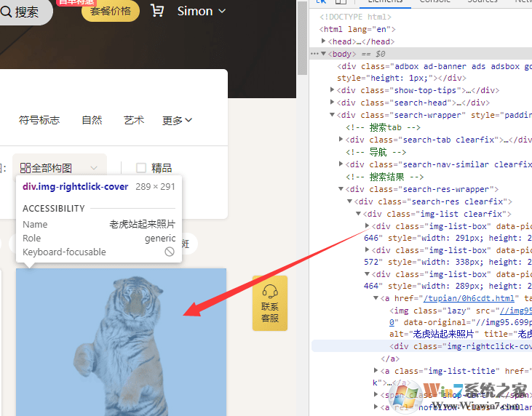Click the 套餐价格 pricing button
This screenshot has height=416, width=532.
(x=111, y=11)
